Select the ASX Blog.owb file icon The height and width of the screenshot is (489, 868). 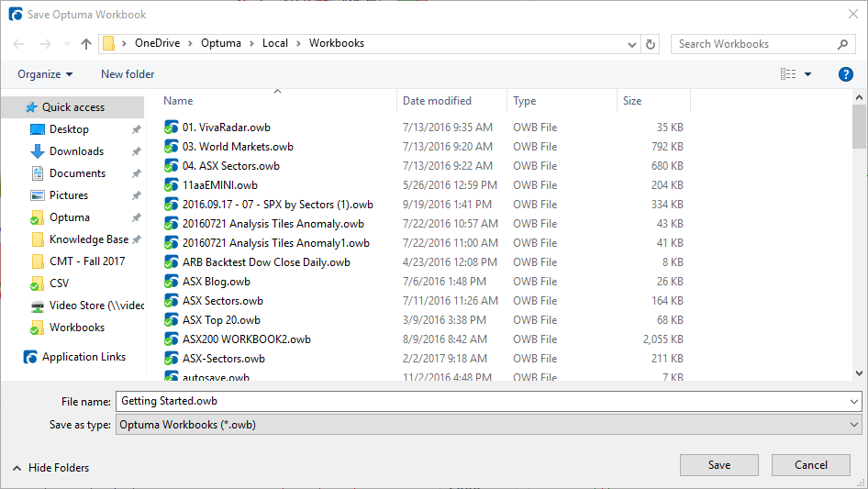point(171,282)
